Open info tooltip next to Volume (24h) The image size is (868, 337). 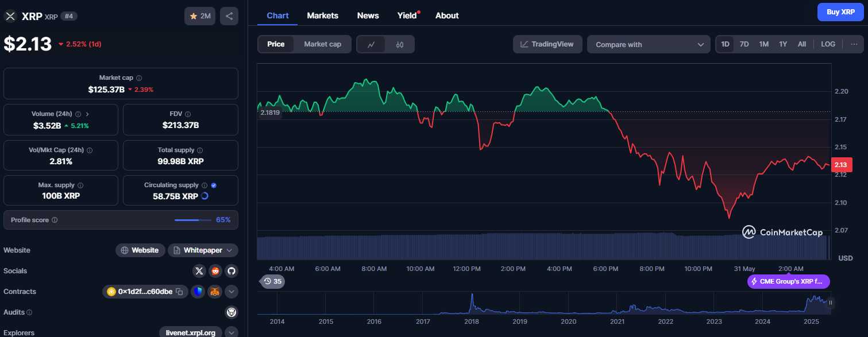pyautogui.click(x=78, y=114)
